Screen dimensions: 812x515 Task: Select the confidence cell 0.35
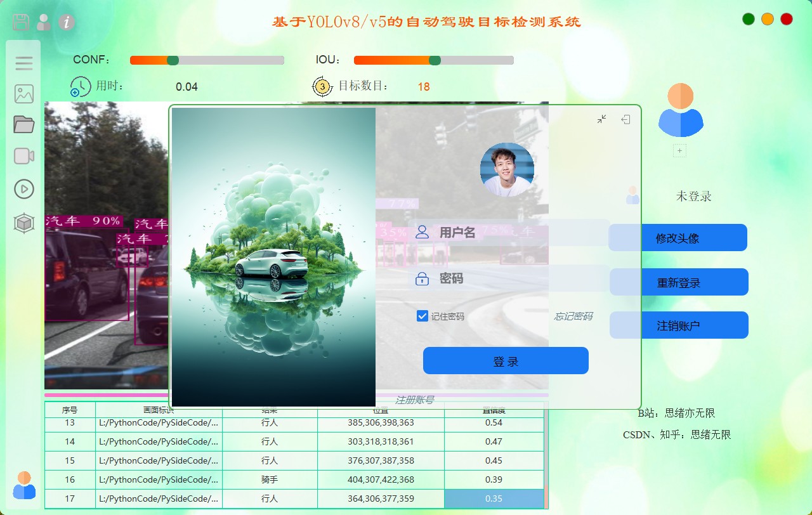pyautogui.click(x=494, y=499)
